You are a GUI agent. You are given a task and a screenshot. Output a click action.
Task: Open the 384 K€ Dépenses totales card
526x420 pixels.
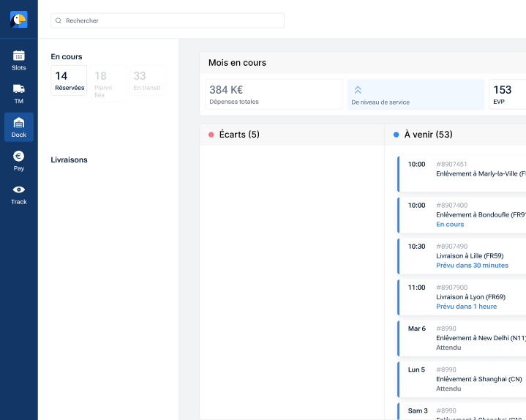click(x=274, y=94)
